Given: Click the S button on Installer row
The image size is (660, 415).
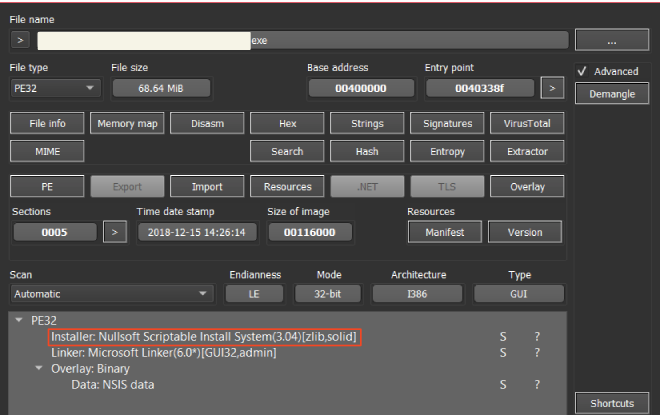Looking at the screenshot, I should 503,337.
